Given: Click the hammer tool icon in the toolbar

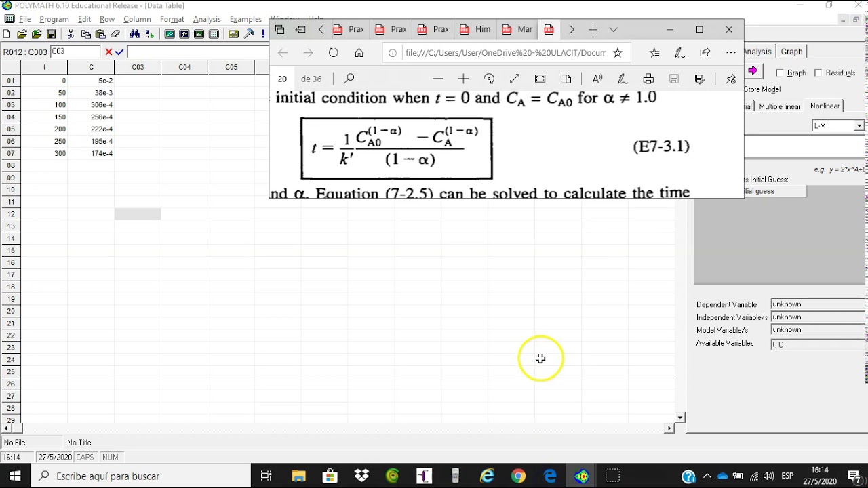Looking at the screenshot, I should pyautogui.click(x=249, y=34).
